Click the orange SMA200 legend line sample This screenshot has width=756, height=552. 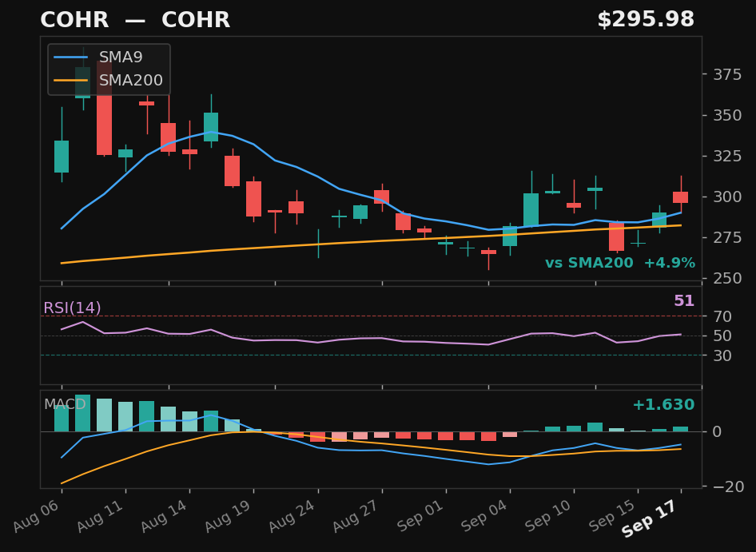[71, 81]
